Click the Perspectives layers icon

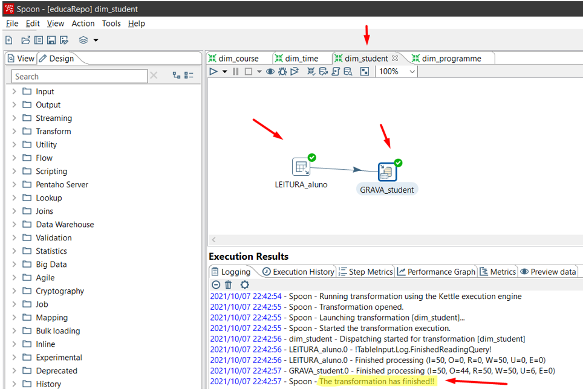click(x=83, y=40)
